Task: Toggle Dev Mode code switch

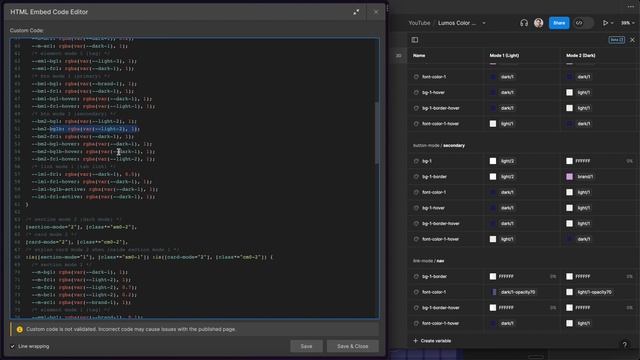Action: [583, 23]
